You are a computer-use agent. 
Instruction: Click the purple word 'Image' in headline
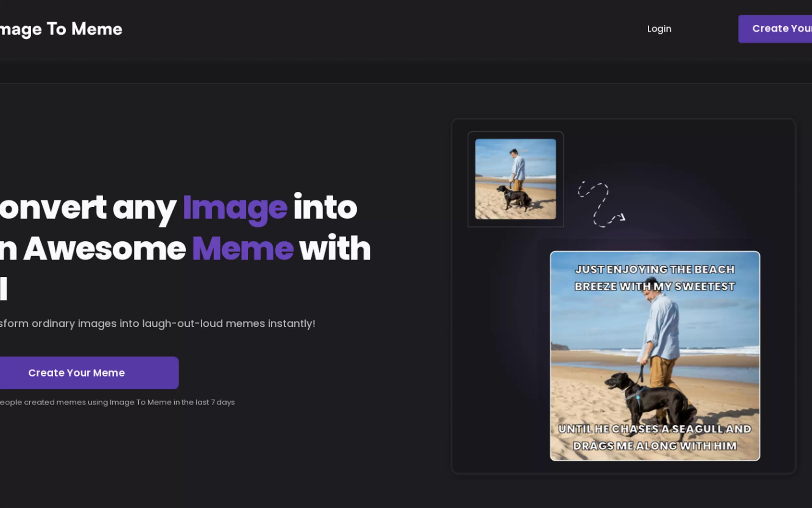tap(235, 208)
